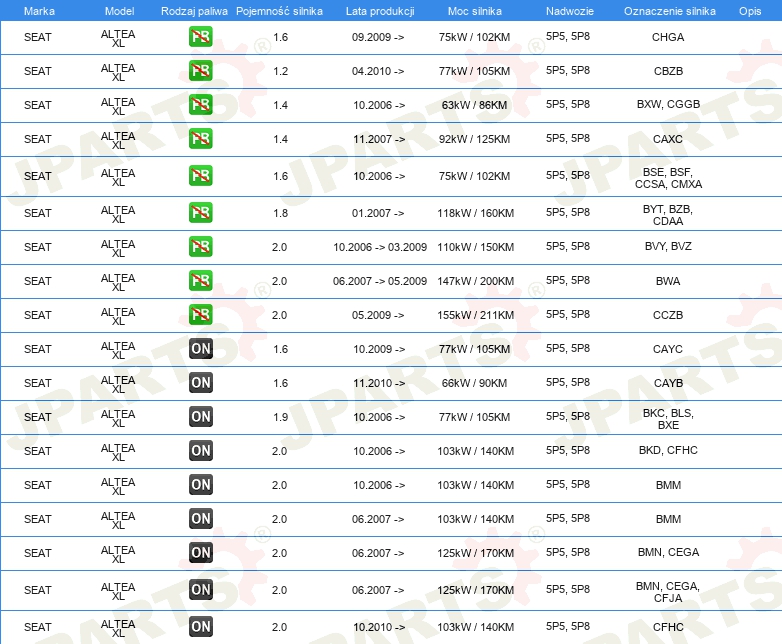
Task: Click the petrol fuel icon in the CBZB row
Action: tap(200, 71)
